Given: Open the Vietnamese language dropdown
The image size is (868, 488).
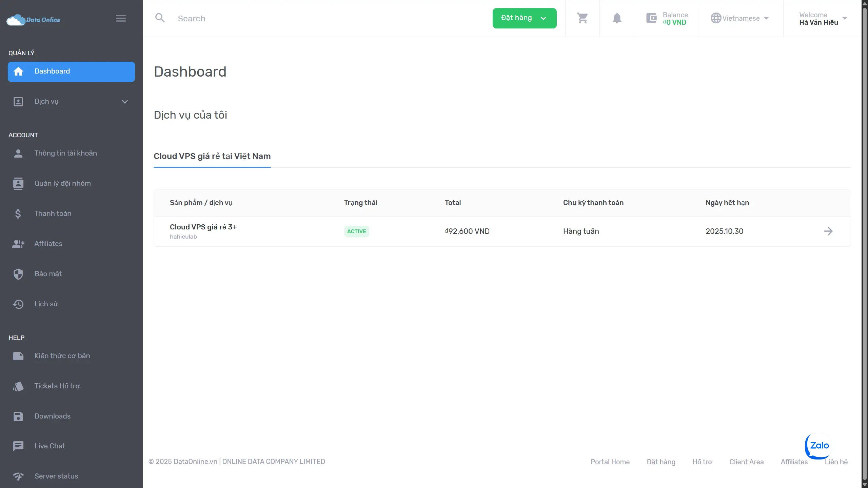Looking at the screenshot, I should [740, 18].
